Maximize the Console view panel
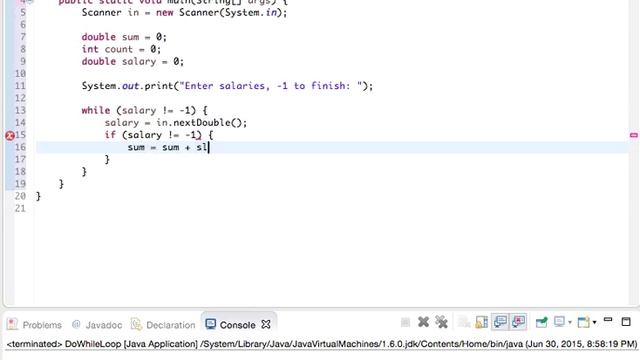 626,322
